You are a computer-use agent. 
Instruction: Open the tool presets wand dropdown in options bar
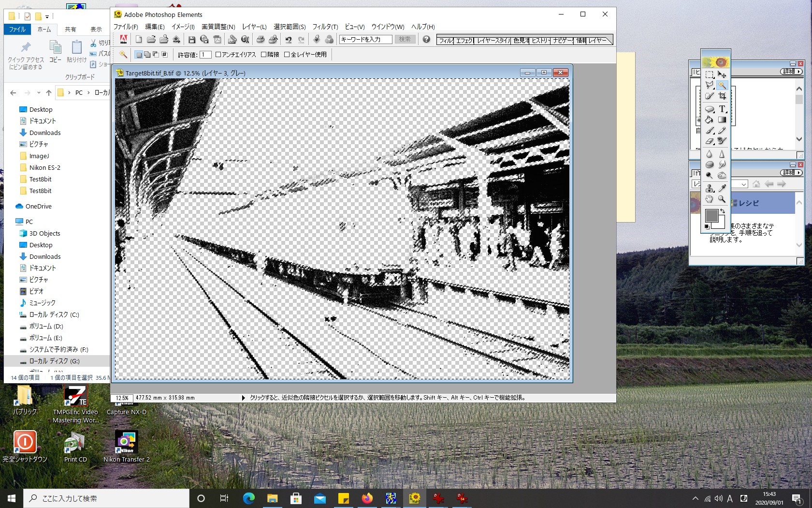[124, 55]
